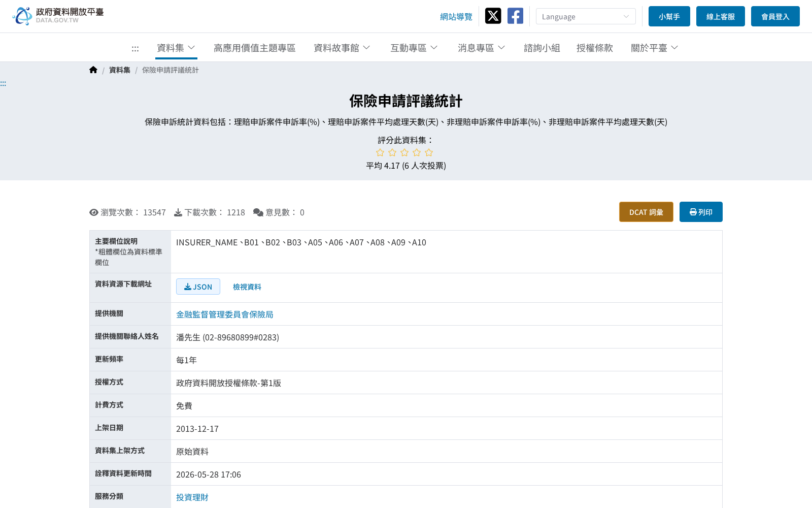This screenshot has height=508, width=812.
Task: Select the fee value 免費
Action: click(x=184, y=406)
